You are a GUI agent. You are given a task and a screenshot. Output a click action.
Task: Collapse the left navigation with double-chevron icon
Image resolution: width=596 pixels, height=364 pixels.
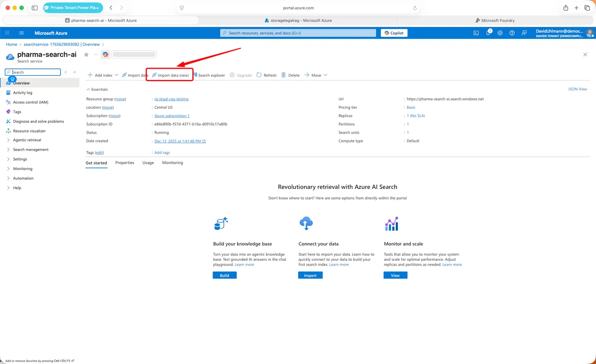(74, 72)
